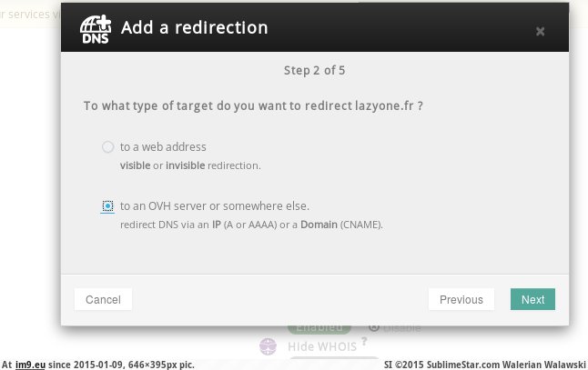Go back with the Previous button

[x=461, y=299]
